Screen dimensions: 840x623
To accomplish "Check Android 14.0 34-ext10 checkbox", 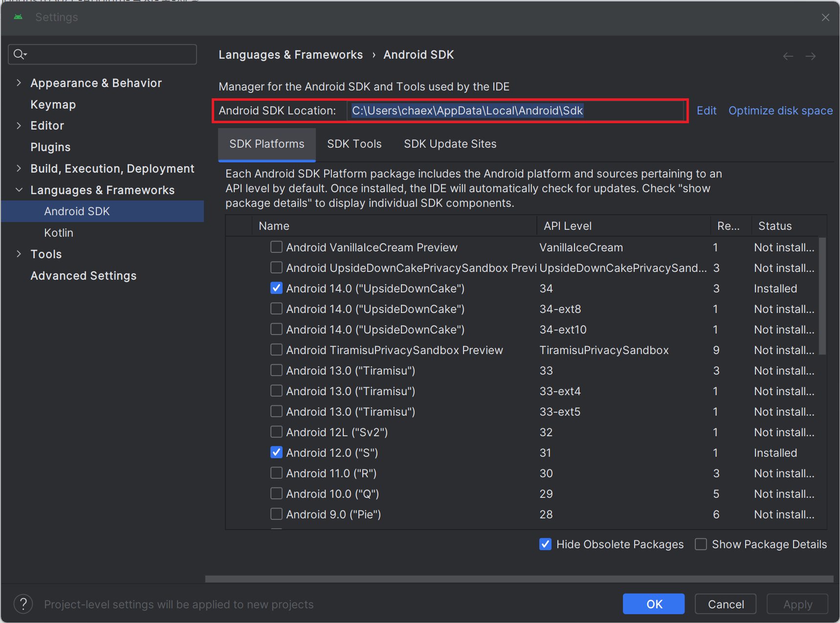I will click(x=276, y=329).
